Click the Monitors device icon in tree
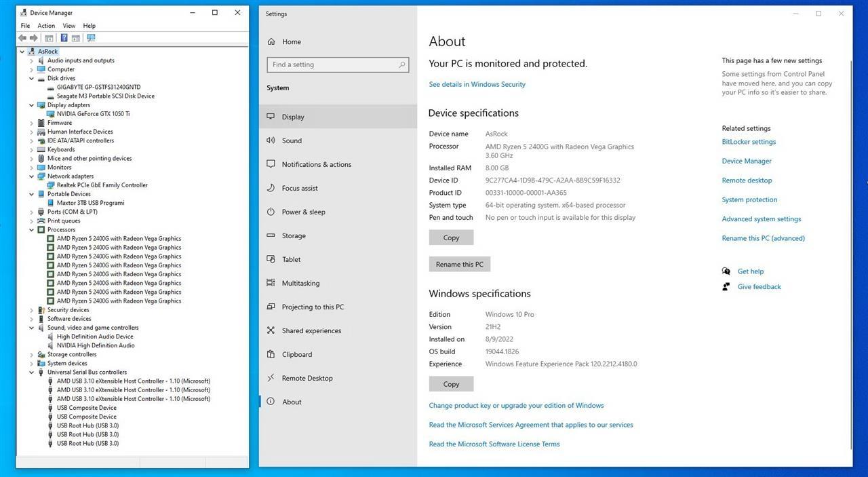This screenshot has width=868, height=477. [41, 167]
